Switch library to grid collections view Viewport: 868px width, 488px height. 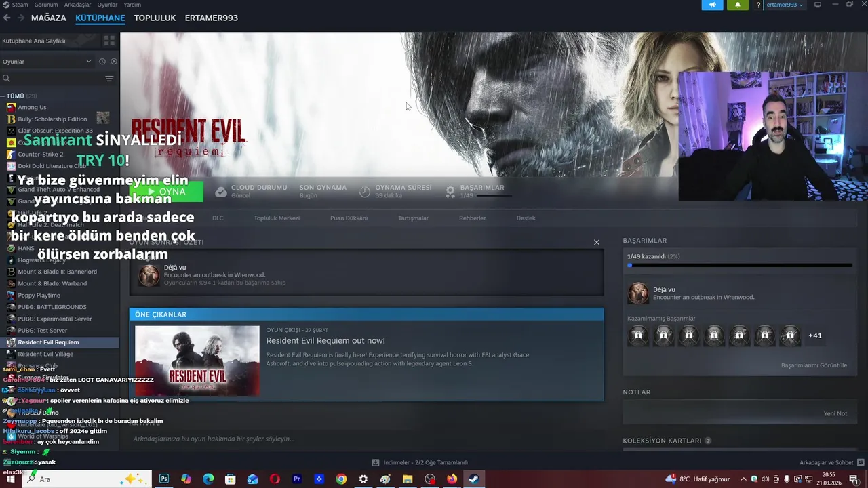109,41
